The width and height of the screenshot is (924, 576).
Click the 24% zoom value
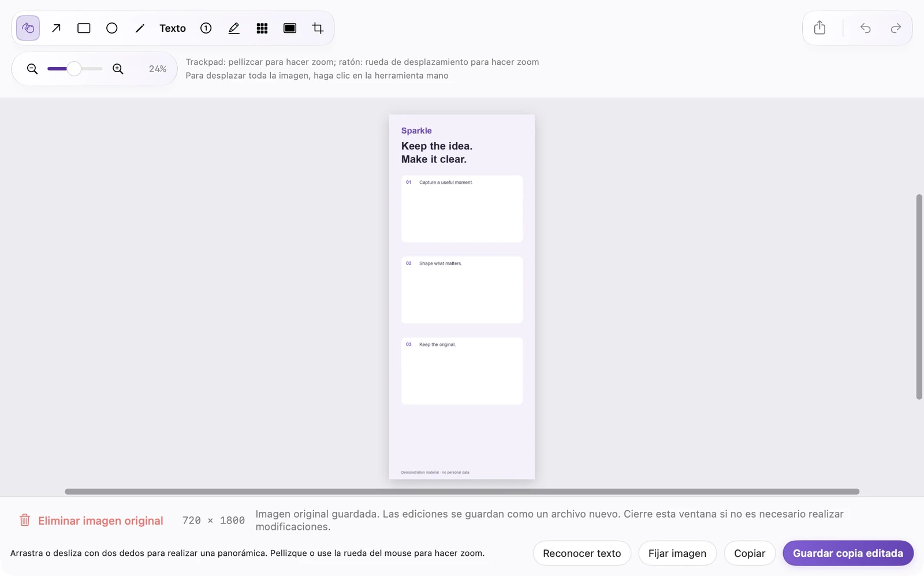coord(158,69)
